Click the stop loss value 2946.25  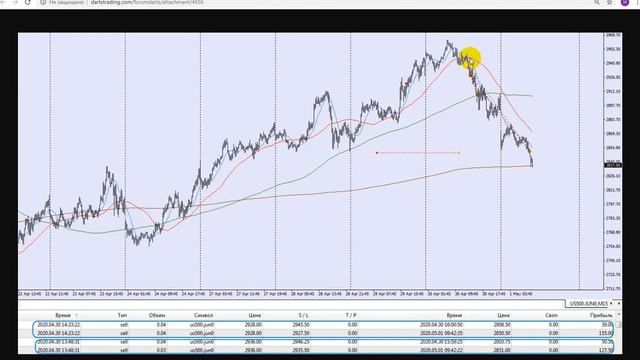301,342
